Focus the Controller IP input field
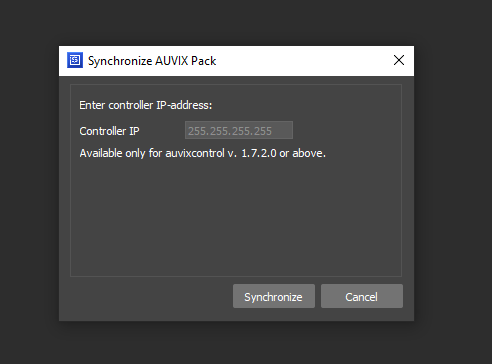The height and width of the screenshot is (364, 492). tap(239, 130)
